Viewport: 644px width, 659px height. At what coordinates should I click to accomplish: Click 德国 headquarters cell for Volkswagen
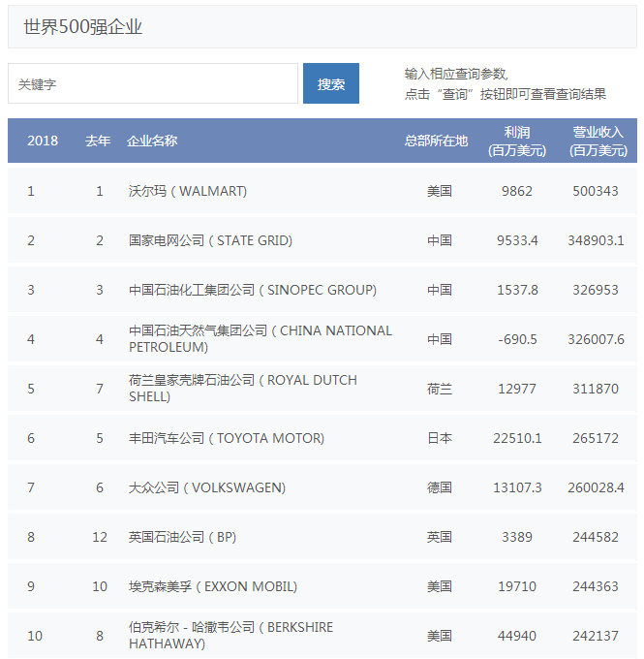[440, 487]
